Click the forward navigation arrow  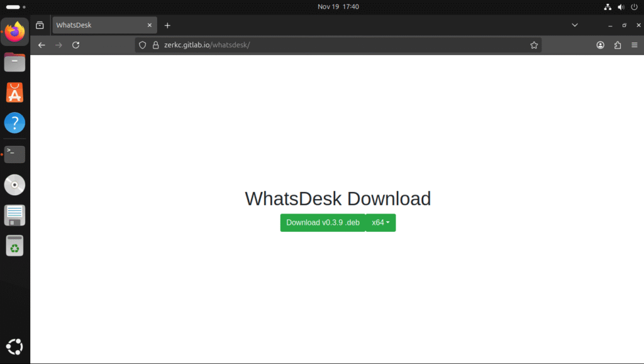click(58, 45)
